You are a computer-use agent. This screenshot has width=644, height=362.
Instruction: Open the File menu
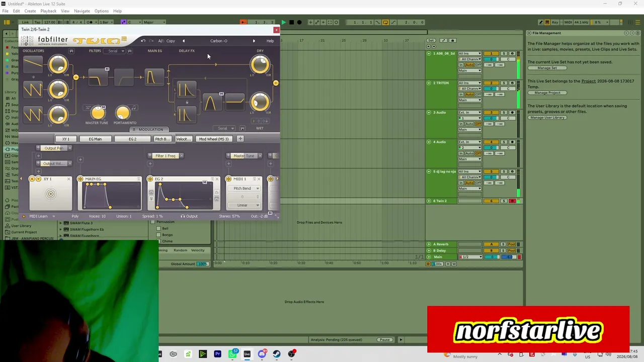pyautogui.click(x=5, y=11)
